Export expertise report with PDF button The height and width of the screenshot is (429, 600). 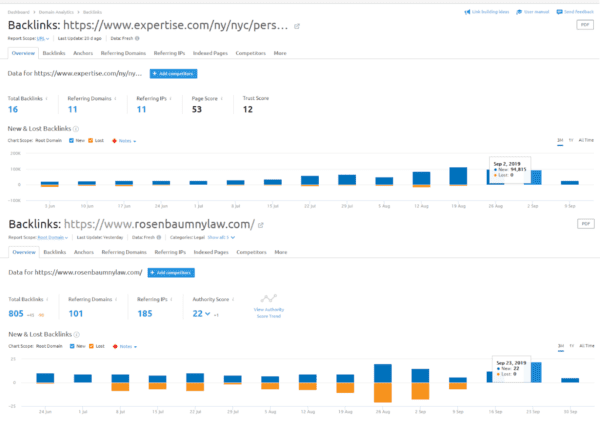pyautogui.click(x=585, y=25)
